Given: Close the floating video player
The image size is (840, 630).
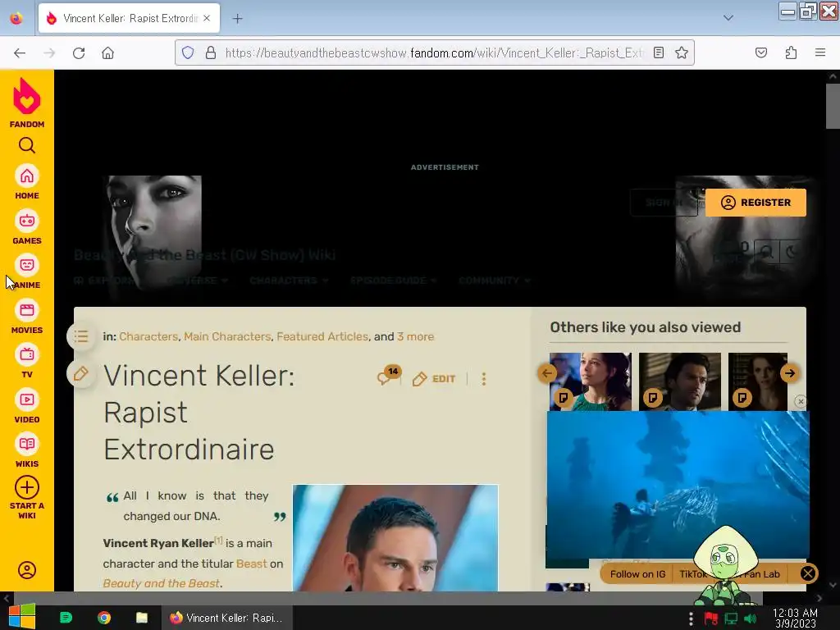Looking at the screenshot, I should coord(801,401).
